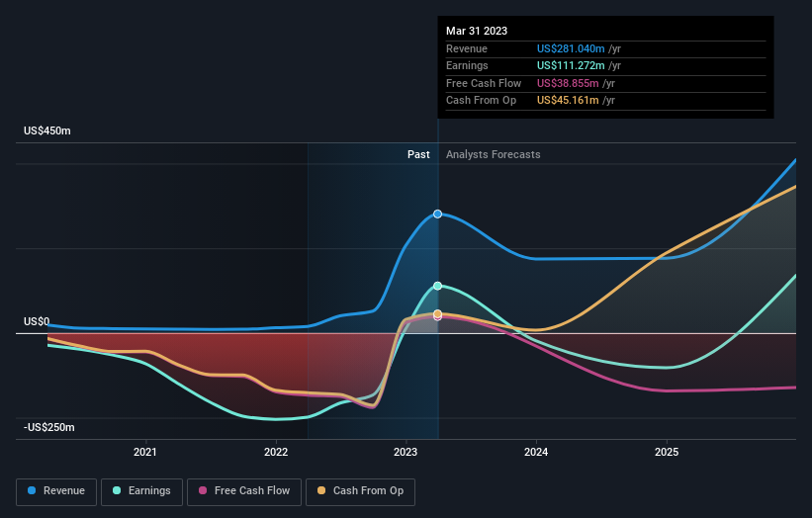Toggle the Free Cash Flow legend series
Viewport: 812px width, 518px height.
pos(244,491)
